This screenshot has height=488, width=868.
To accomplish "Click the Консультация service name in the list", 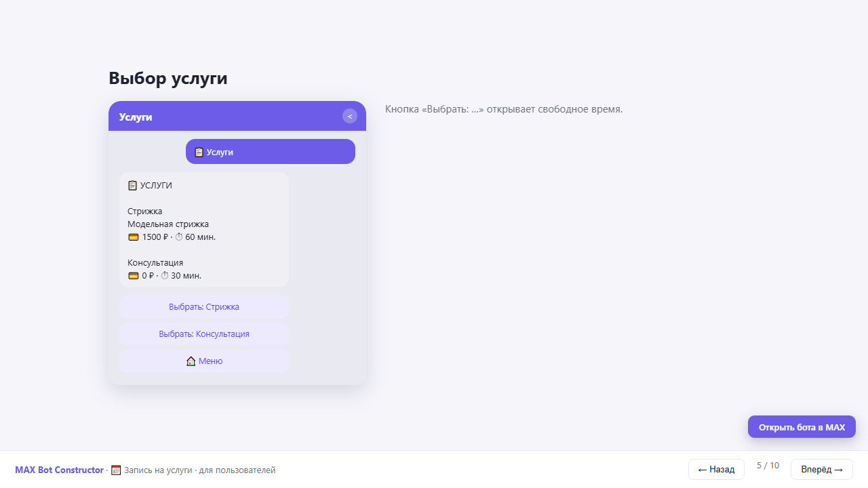I will click(x=155, y=263).
